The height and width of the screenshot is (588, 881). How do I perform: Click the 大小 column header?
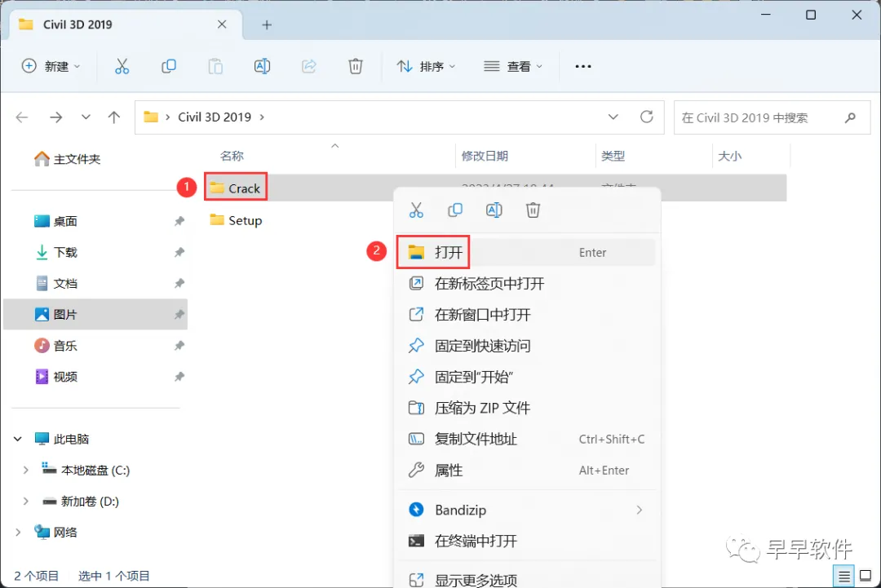coord(729,156)
